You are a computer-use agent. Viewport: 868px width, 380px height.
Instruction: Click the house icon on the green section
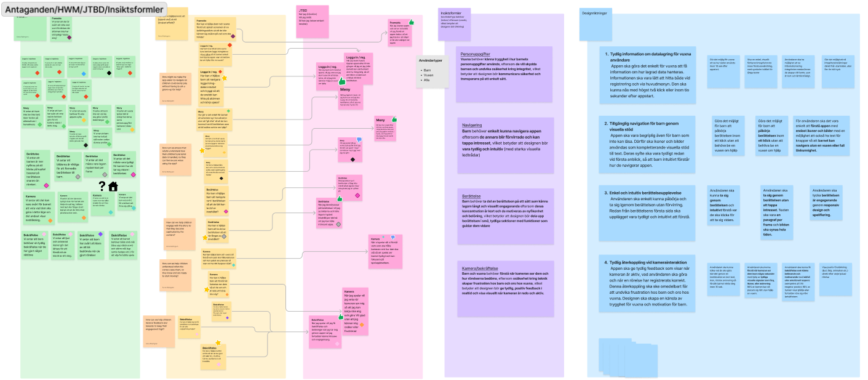click(x=113, y=187)
